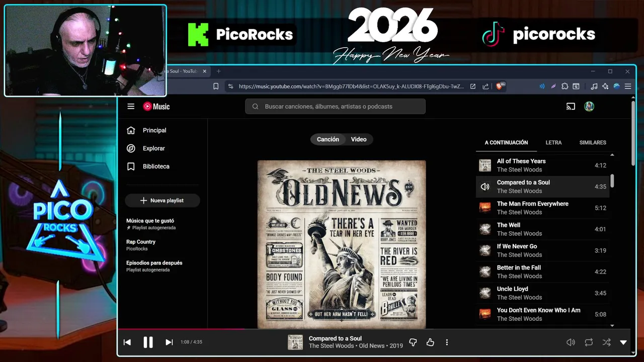Viewport: 644px width, 362px height.
Task: Click the round blue icon before the browser menu
Action: (616, 86)
